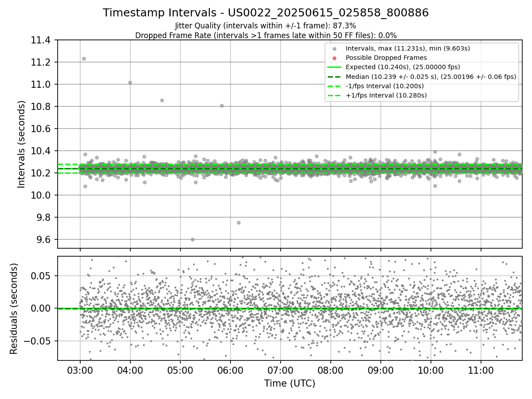This screenshot has height=399, width=532.
Task: Click the 10.4 tick label on the y-axis
Action: (x=42, y=151)
